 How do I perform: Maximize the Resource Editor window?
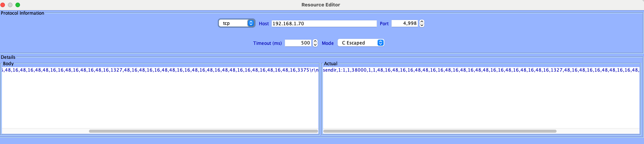pos(18,5)
